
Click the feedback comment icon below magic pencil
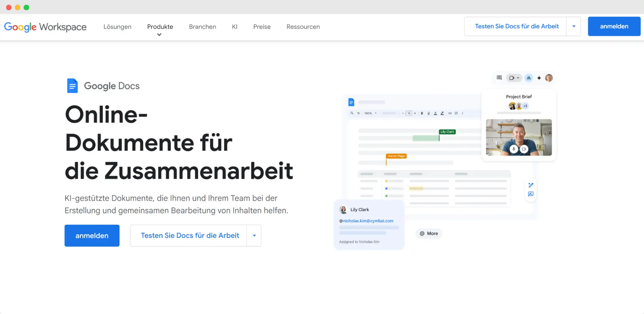pos(531,194)
